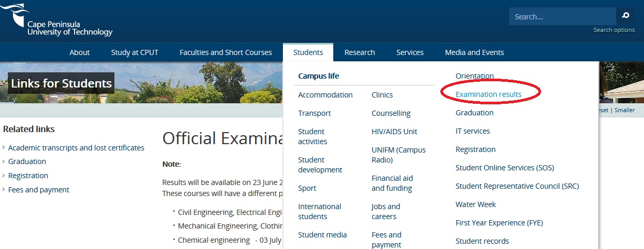Open the Search options link
644x249 pixels.
click(x=614, y=30)
